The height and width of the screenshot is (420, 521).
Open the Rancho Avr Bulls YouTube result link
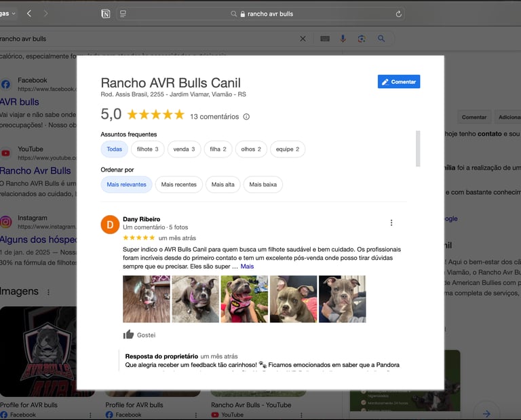[x=35, y=171]
